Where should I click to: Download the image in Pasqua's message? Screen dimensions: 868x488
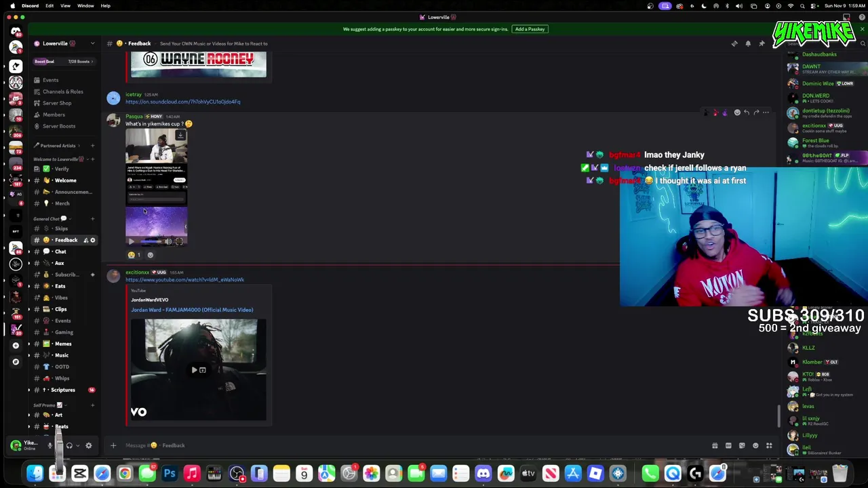[x=180, y=135]
